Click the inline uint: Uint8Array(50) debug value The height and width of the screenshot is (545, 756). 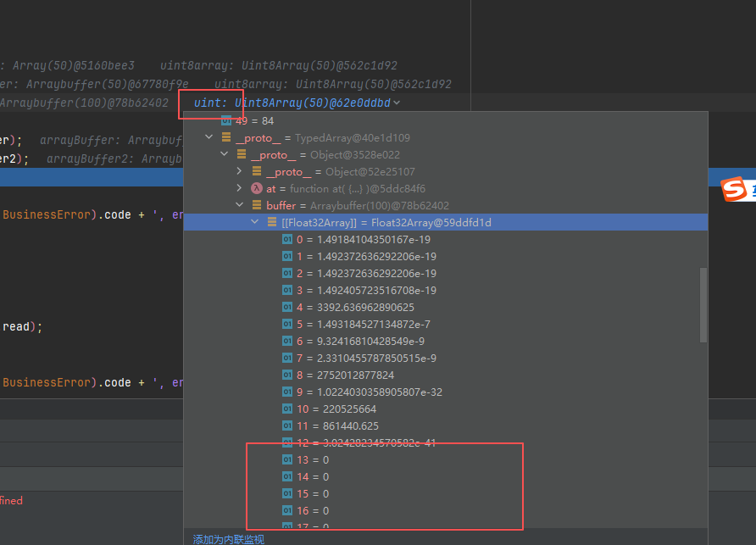point(292,103)
